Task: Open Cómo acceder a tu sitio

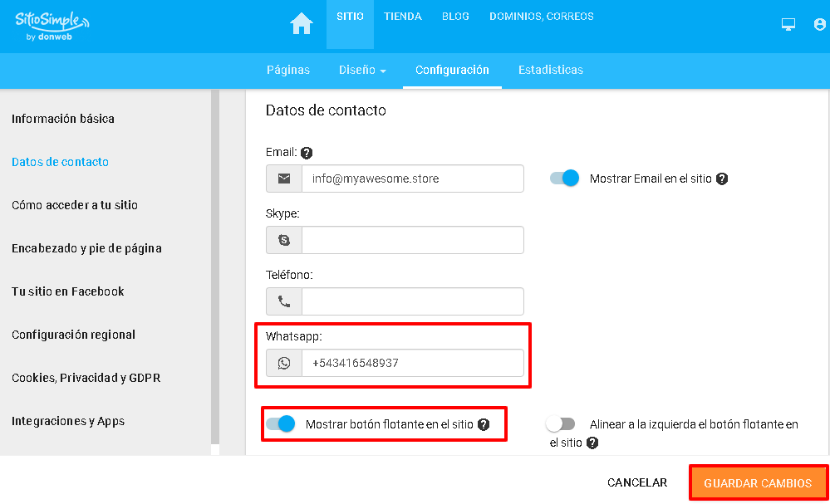Action: click(x=75, y=205)
